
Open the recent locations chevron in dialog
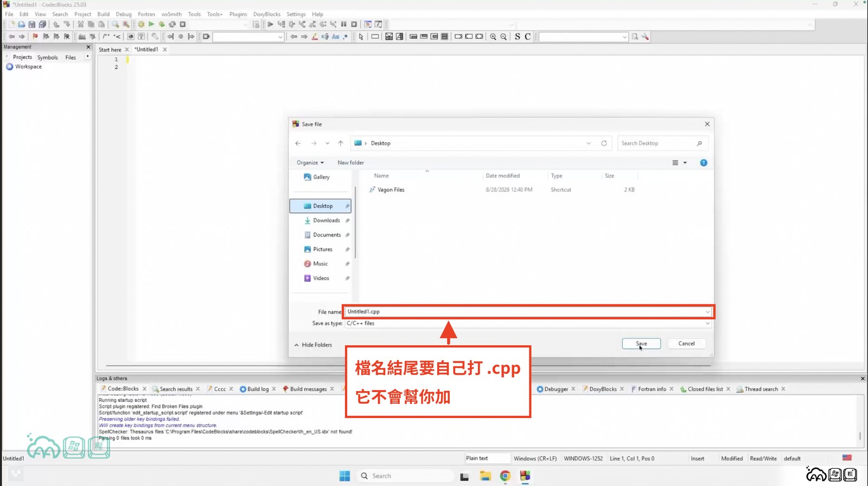pos(327,143)
